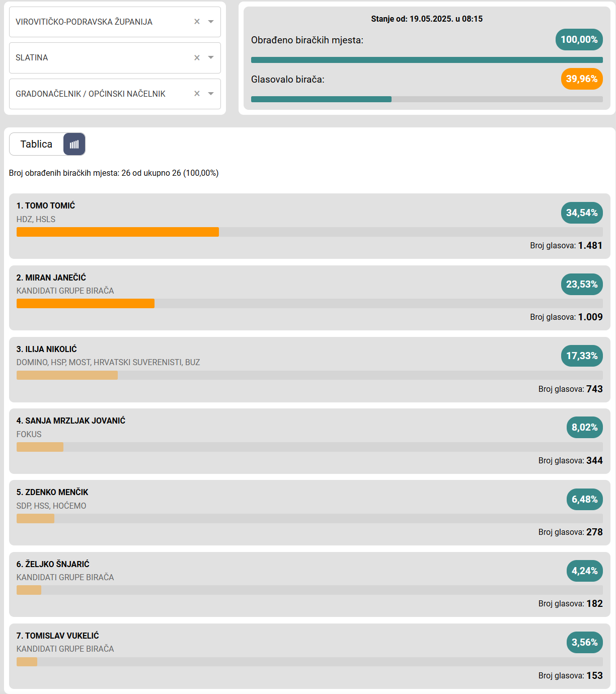Image resolution: width=616 pixels, height=694 pixels.
Task: Open the Sanja Mrzljak Jovanić result card
Action: coord(310,441)
